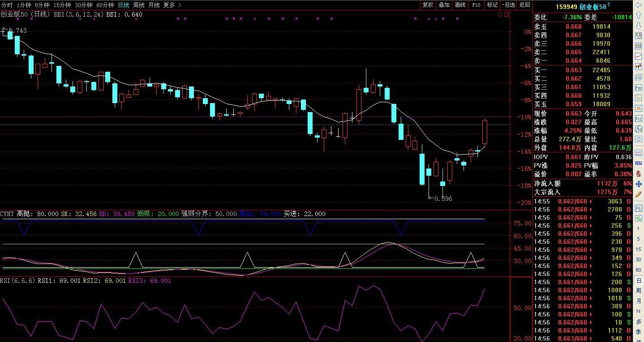The height and width of the screenshot is (342, 644).
Task: Switch to 1-minute period in sidebar
Action: coord(639,229)
